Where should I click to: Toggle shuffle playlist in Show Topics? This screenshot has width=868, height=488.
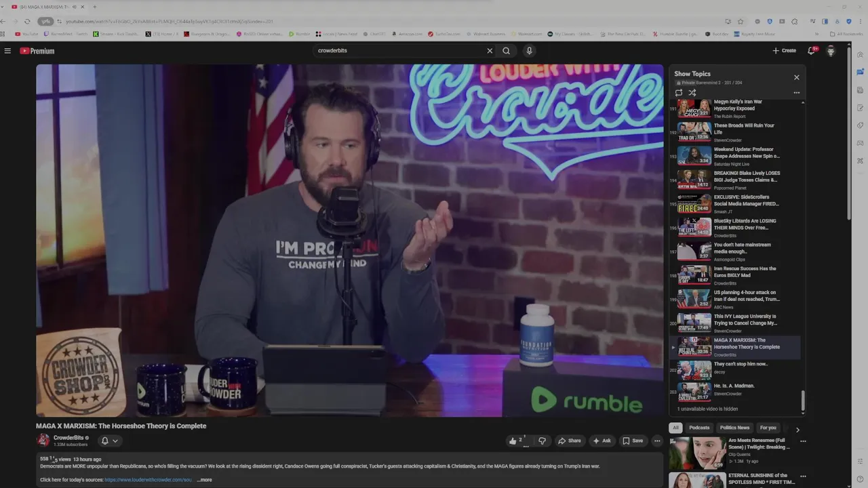[692, 93]
